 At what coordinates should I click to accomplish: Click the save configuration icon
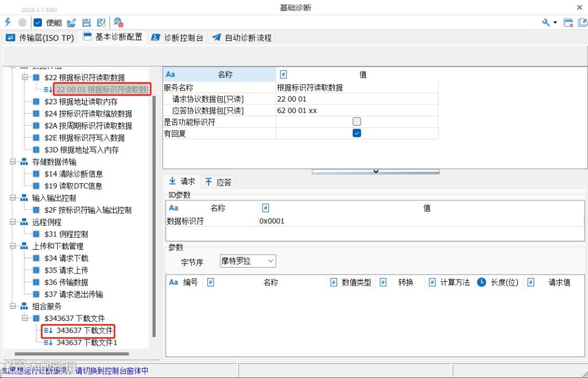[87, 23]
